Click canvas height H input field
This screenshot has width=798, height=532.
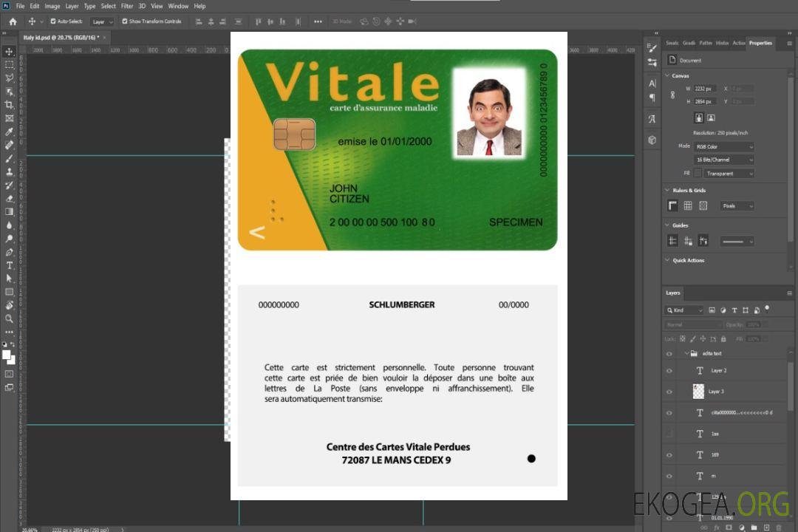[705, 102]
